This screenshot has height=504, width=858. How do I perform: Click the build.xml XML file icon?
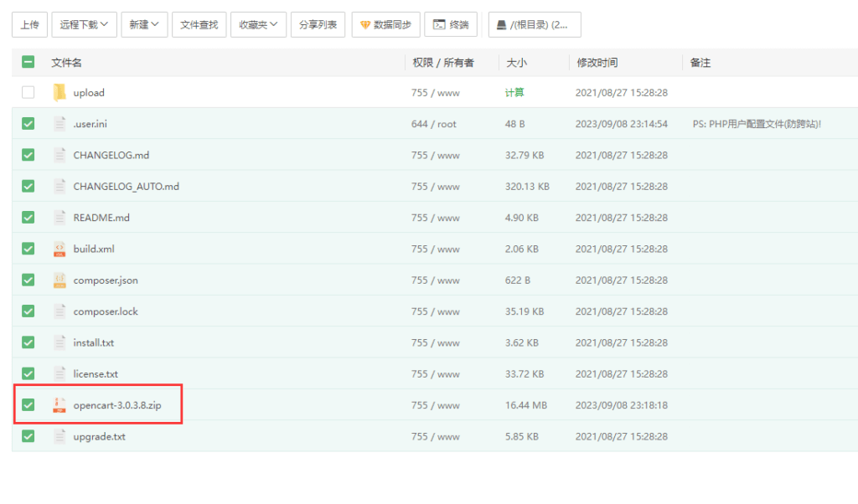pos(59,249)
